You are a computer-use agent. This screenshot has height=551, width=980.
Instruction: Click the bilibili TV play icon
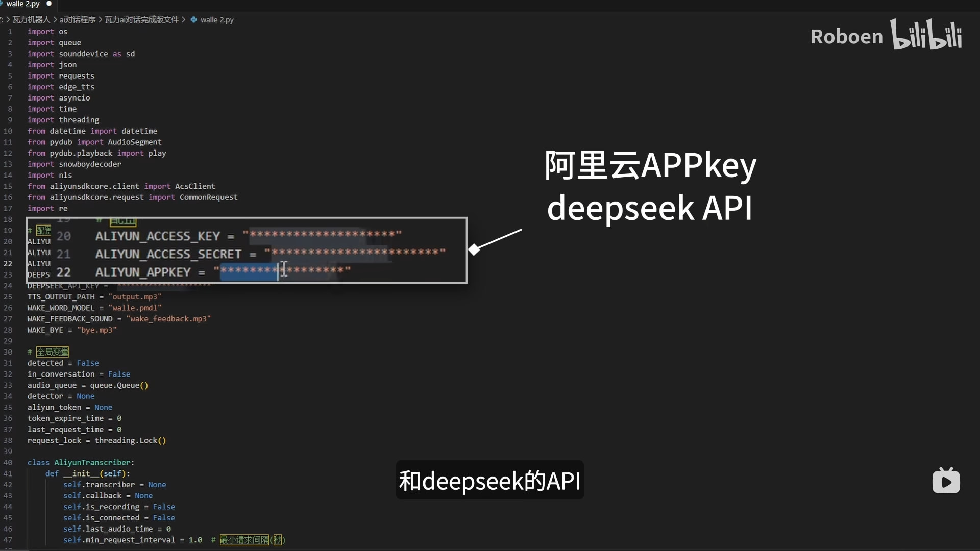click(x=946, y=481)
